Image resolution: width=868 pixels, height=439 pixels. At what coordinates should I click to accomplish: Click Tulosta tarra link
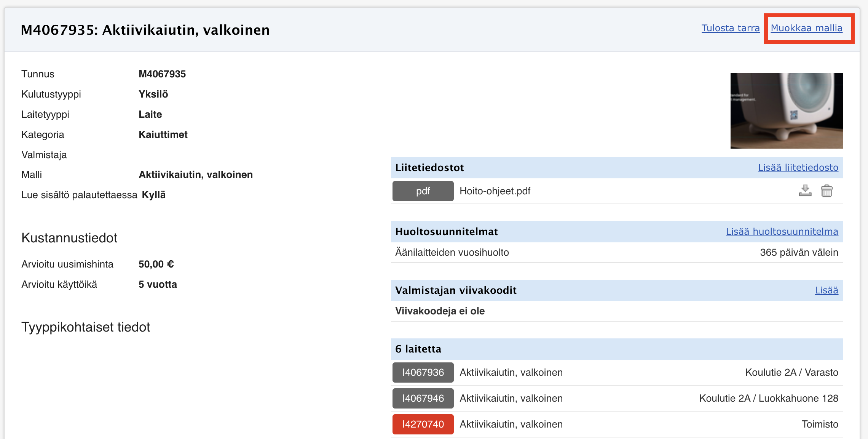(x=730, y=28)
